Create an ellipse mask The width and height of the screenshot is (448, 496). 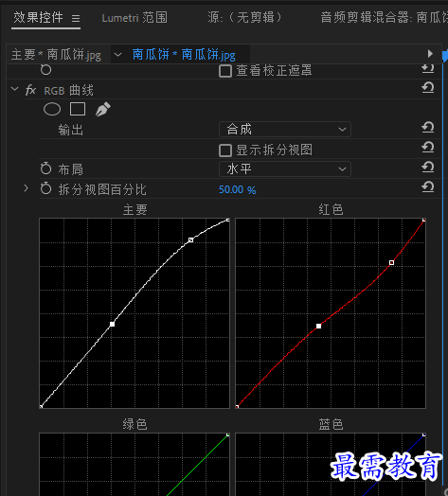[52, 110]
